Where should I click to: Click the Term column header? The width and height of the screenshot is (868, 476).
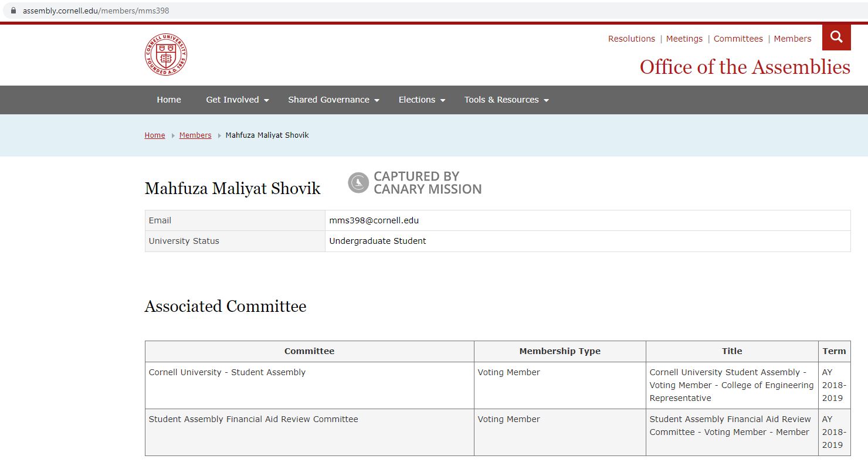tap(835, 351)
